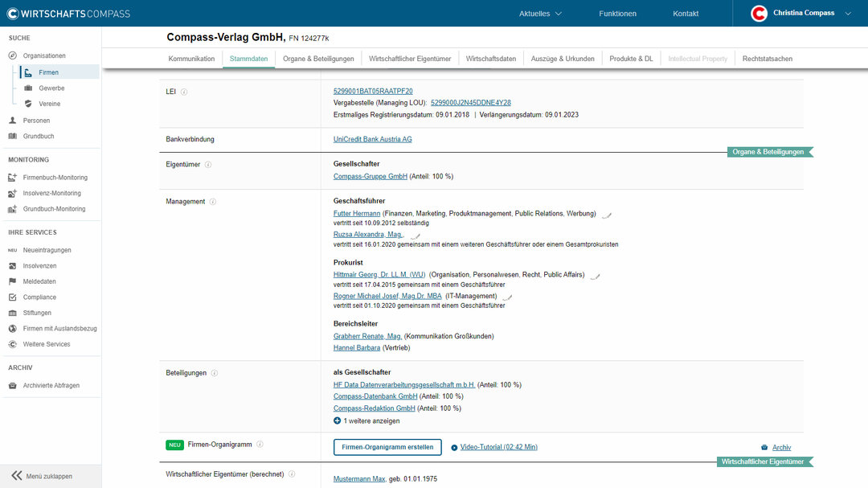This screenshot has height=488, width=868.
Task: Switch to the Kommunikation tab
Action: click(x=191, y=59)
